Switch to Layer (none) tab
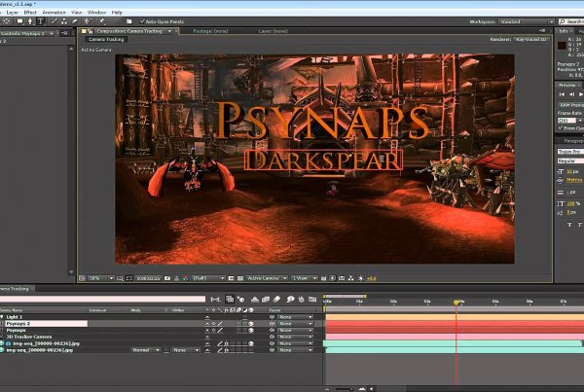 [x=273, y=31]
